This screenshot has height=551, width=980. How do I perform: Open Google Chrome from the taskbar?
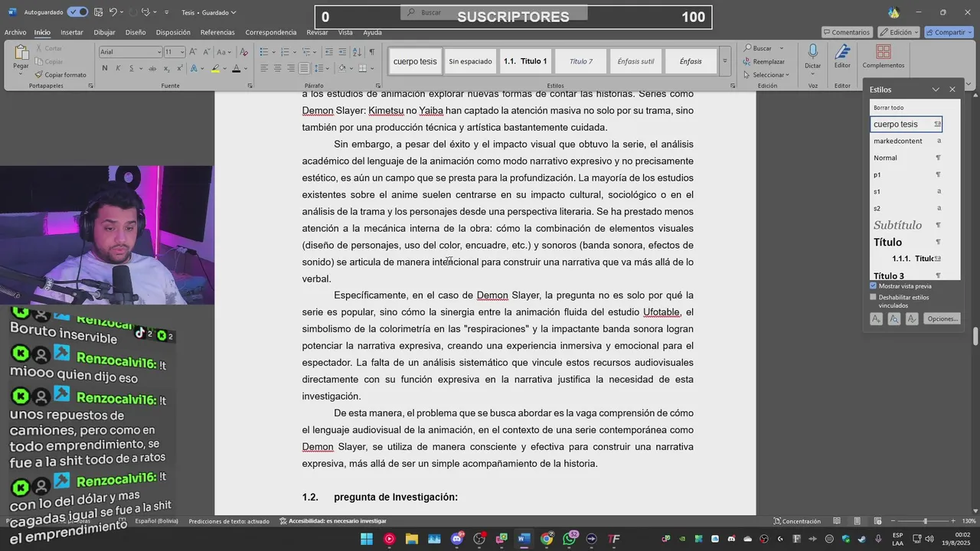pos(547,539)
